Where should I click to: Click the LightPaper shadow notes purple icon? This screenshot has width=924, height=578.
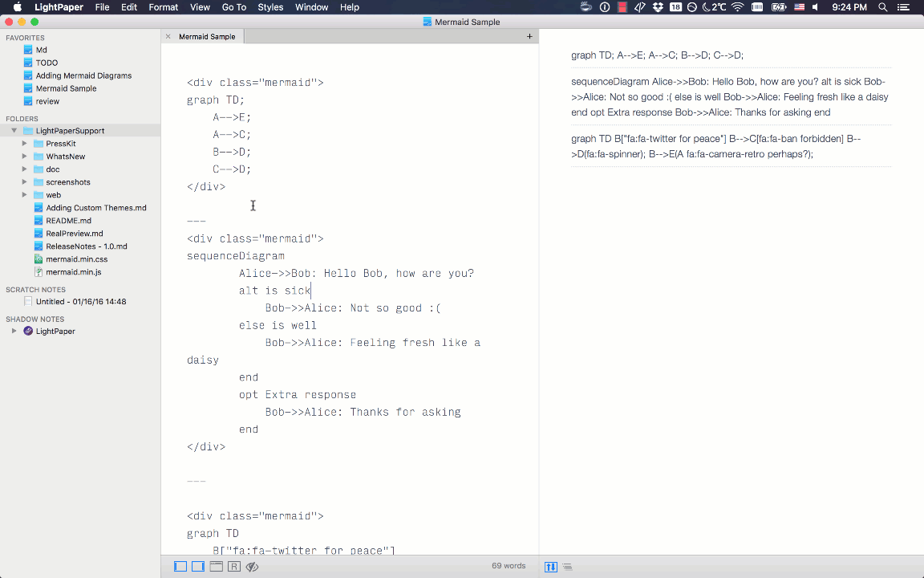pos(28,331)
